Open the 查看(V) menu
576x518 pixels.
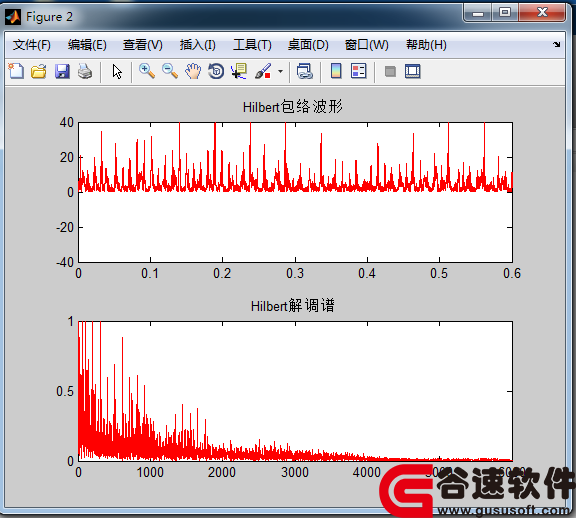(x=143, y=45)
